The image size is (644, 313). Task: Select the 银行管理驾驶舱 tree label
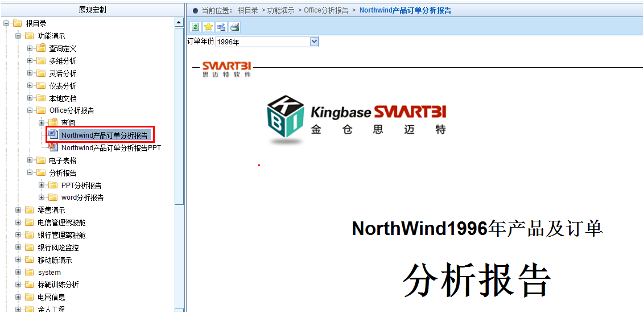tap(61, 236)
